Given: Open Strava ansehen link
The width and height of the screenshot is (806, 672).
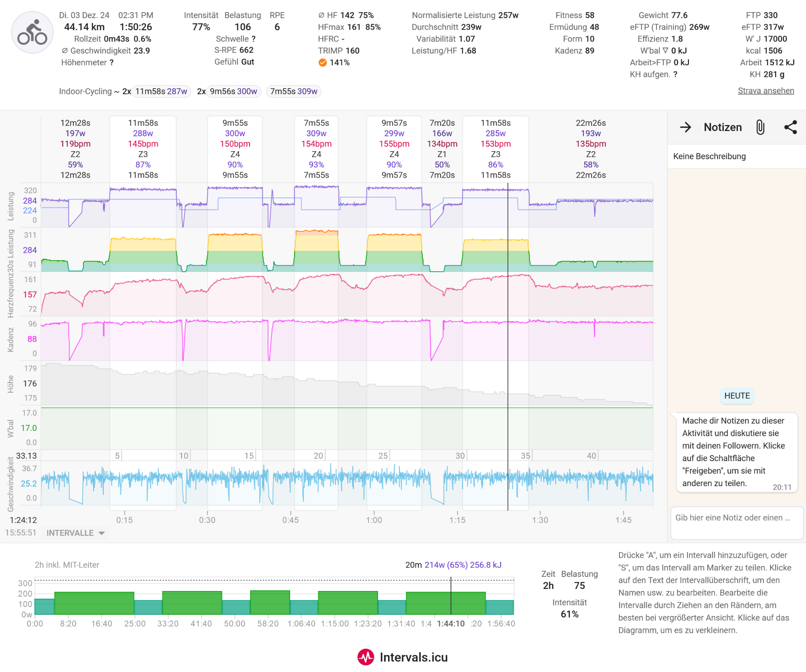Looking at the screenshot, I should (766, 91).
